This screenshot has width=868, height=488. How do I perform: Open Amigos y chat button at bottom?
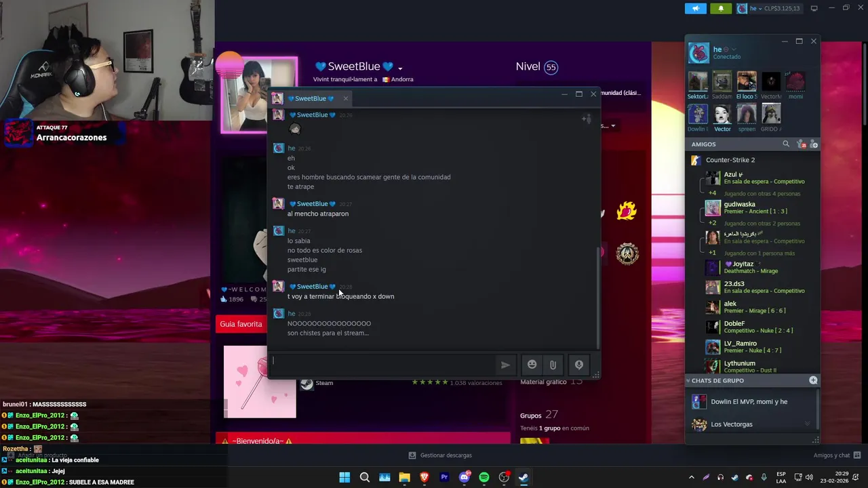[x=837, y=455]
